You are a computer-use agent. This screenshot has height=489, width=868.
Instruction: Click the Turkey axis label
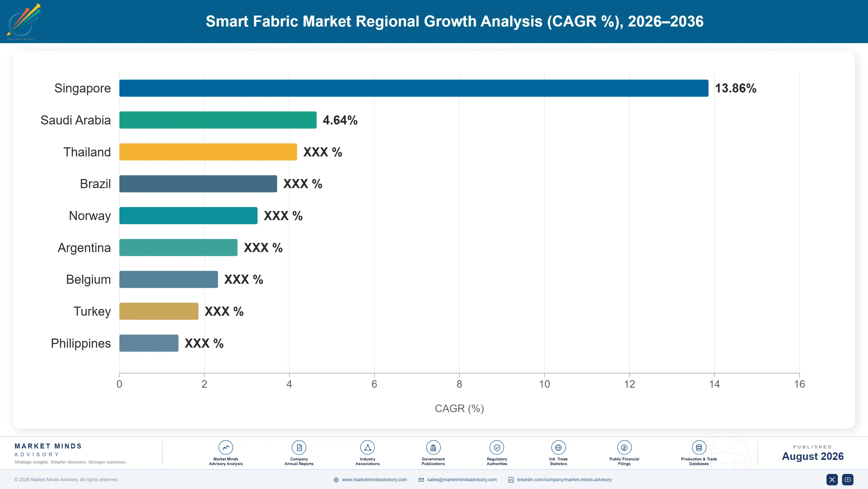92,312
